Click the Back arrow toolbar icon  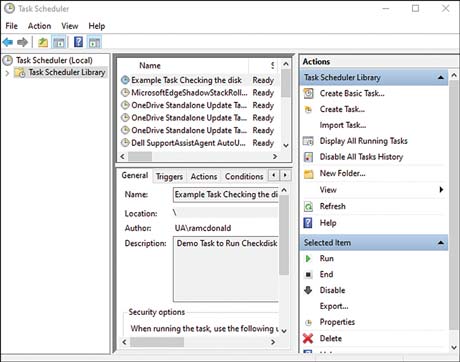point(8,42)
